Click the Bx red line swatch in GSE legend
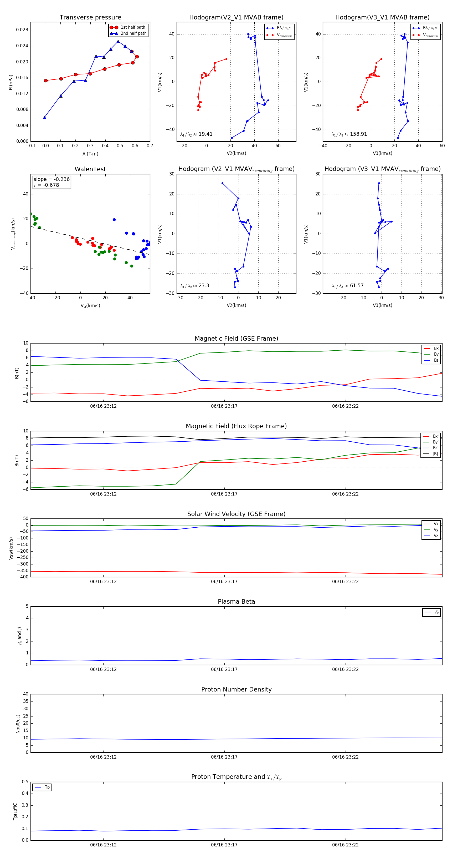The image size is (473, 868). [427, 349]
